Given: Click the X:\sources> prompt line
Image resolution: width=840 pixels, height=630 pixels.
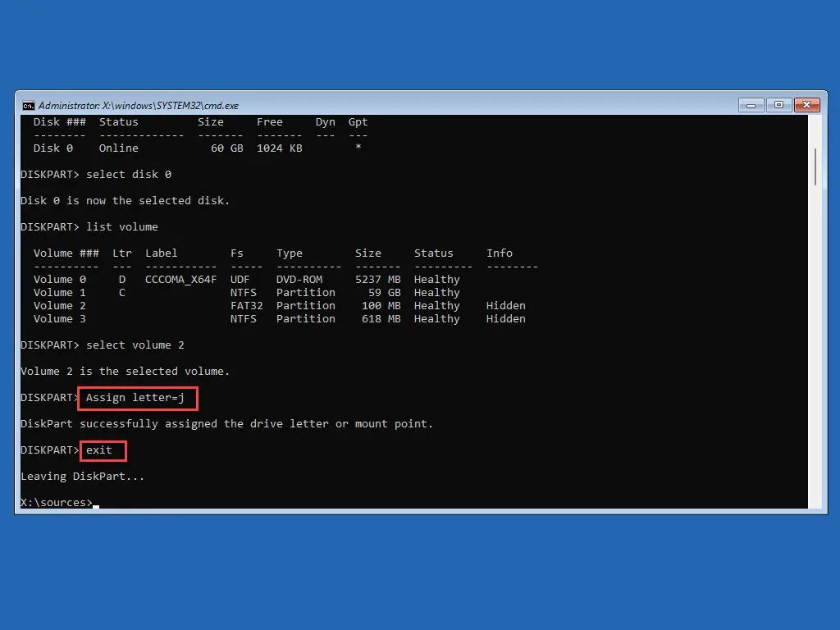Looking at the screenshot, I should coord(56,502).
